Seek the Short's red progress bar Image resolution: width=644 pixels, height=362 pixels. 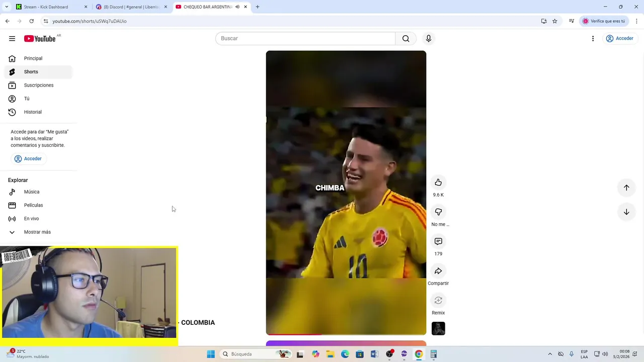point(346,334)
